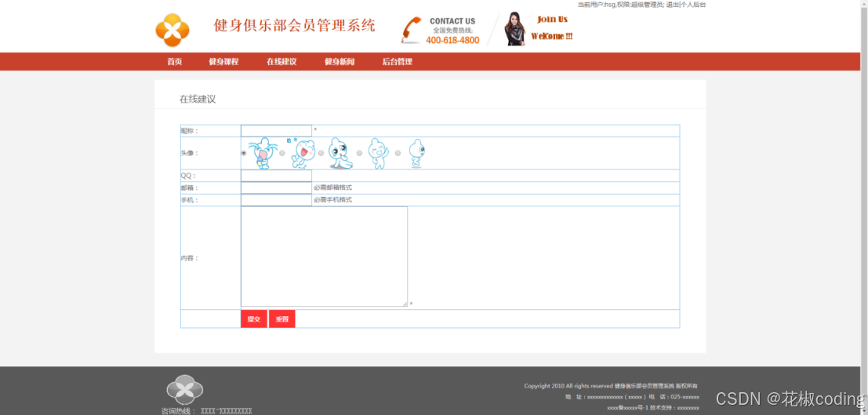Focus the 邮箱 email input field
Image resolution: width=868 pixels, height=415 pixels.
pyautogui.click(x=276, y=187)
